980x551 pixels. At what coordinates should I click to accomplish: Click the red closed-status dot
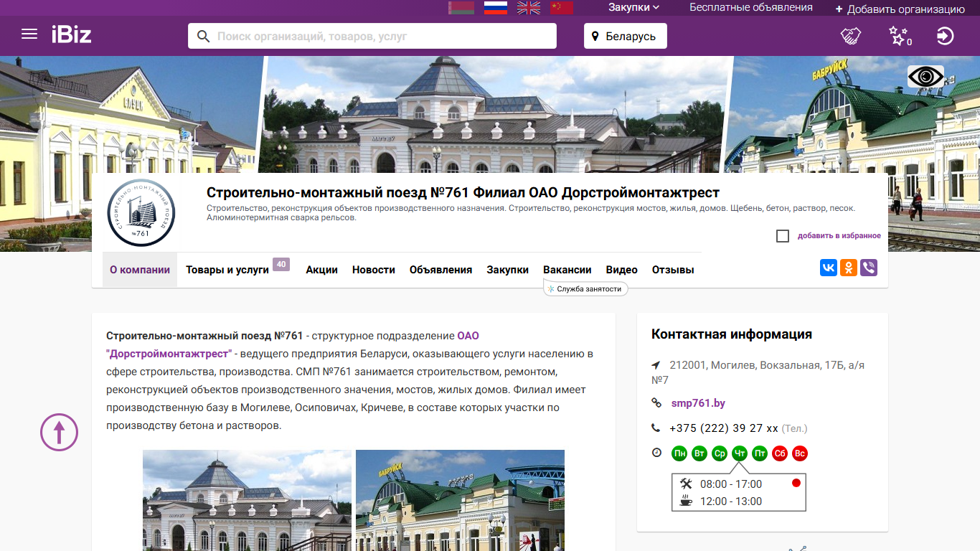pyautogui.click(x=796, y=483)
